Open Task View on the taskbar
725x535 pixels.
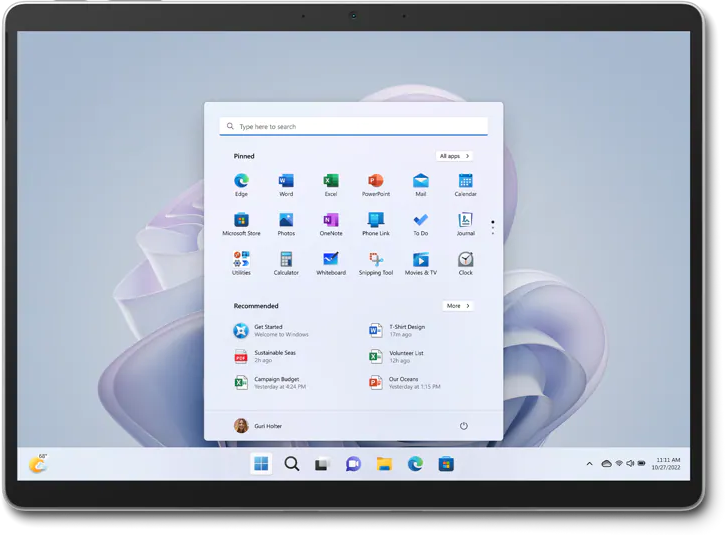pos(322,464)
